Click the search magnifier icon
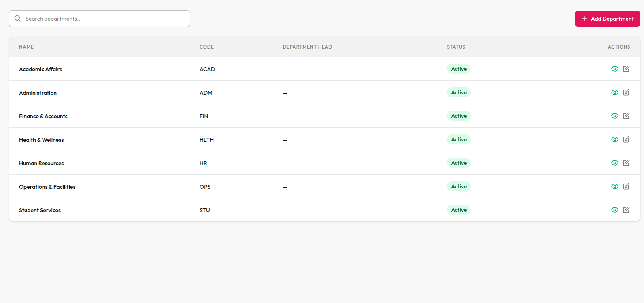 coord(18,19)
